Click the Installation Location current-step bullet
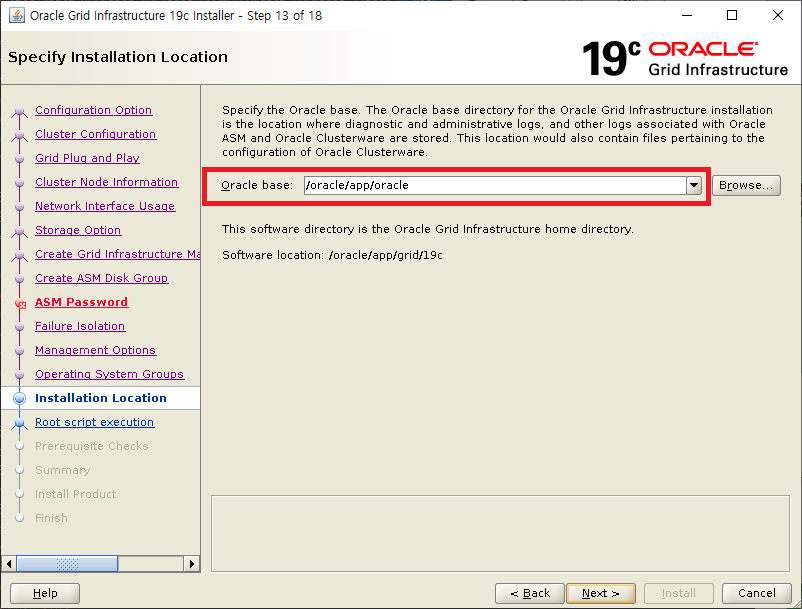Screen dimensions: 802x609 point(19,398)
